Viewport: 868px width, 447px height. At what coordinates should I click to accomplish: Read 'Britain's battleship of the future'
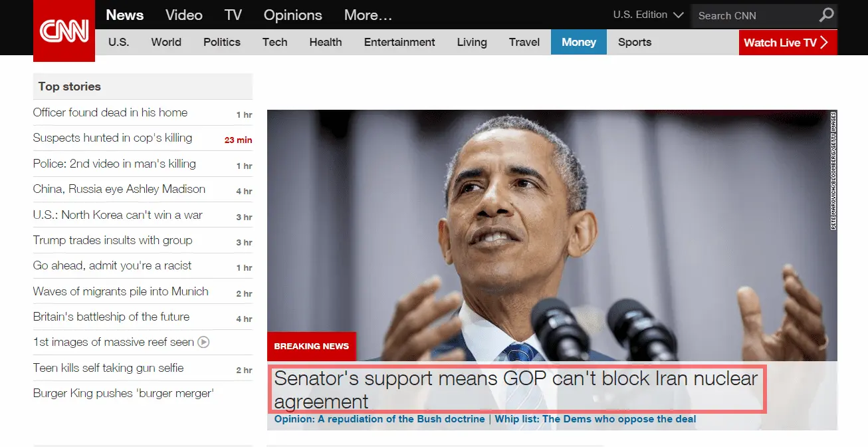[112, 317]
